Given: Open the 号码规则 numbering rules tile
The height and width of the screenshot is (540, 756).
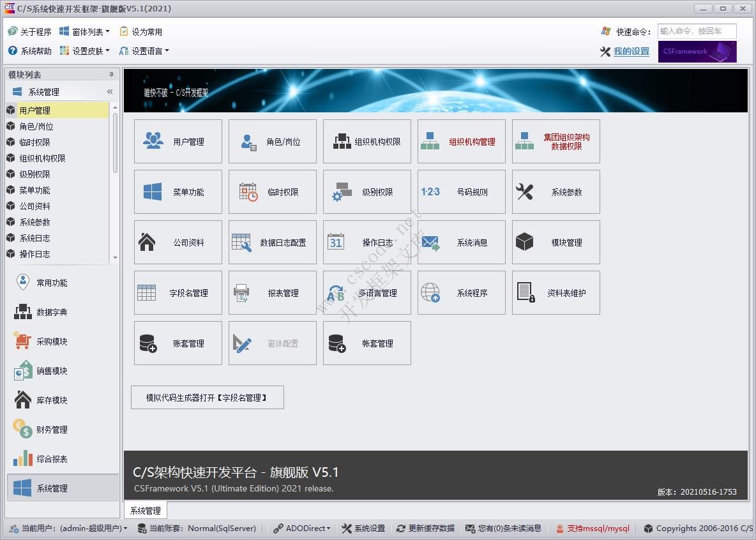Looking at the screenshot, I should pyautogui.click(x=461, y=191).
